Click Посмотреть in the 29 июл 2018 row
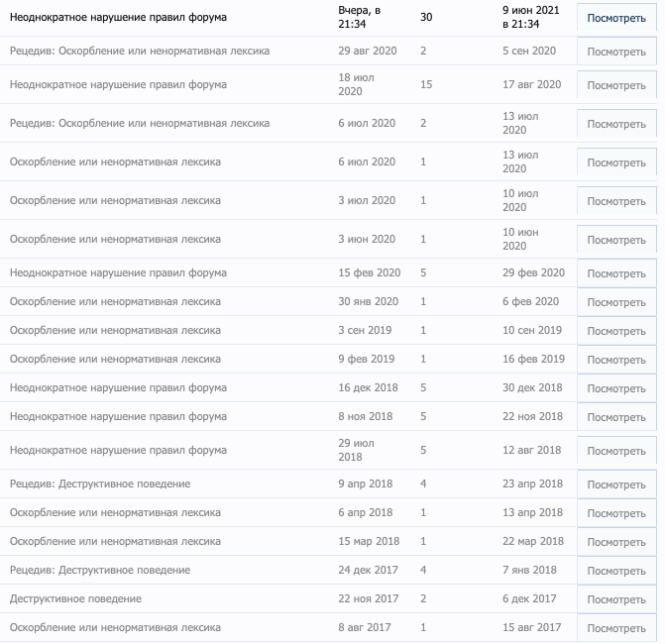The height and width of the screenshot is (644, 665). coord(616,450)
